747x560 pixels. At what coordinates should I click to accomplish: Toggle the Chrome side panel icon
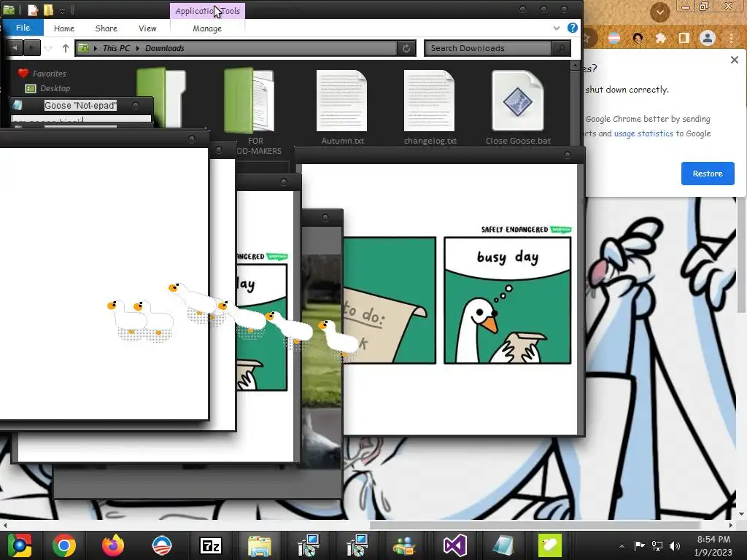(684, 38)
